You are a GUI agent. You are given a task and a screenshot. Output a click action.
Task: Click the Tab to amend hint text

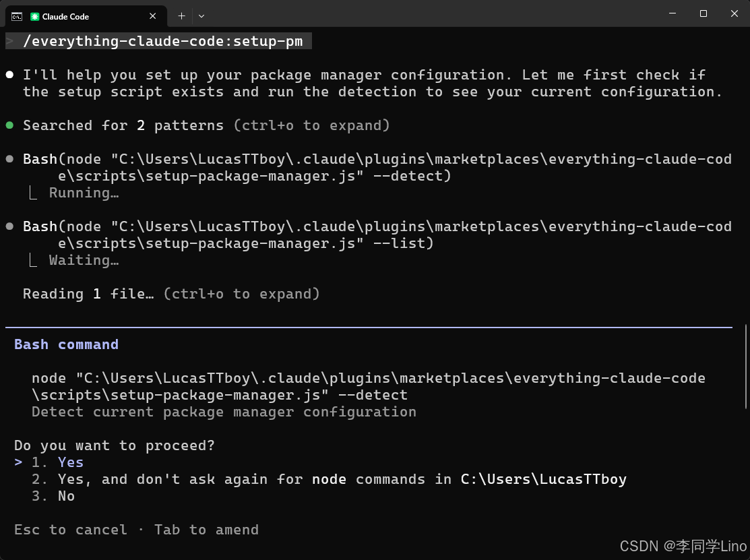(206, 530)
